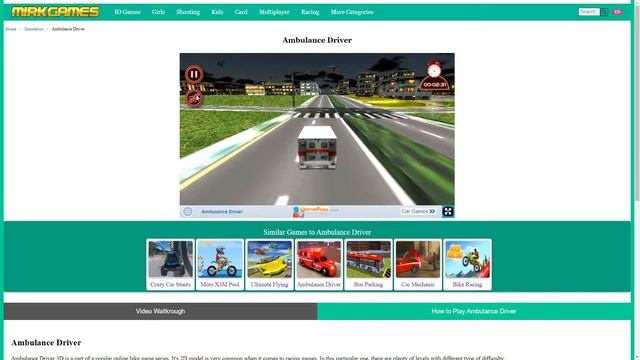Click into the Search input field

click(589, 12)
